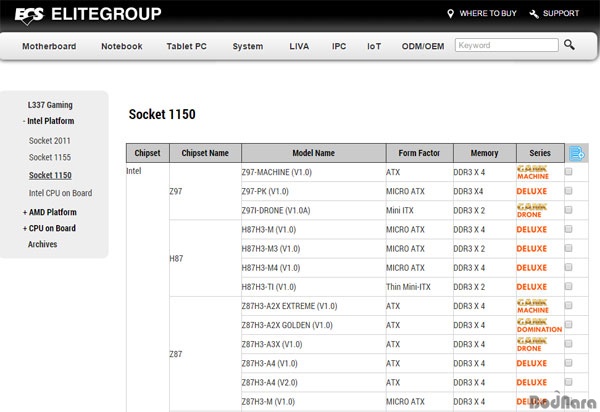Open the Z97-MACHINE (V1.0) model link
The image size is (600, 412).
pyautogui.click(x=276, y=173)
